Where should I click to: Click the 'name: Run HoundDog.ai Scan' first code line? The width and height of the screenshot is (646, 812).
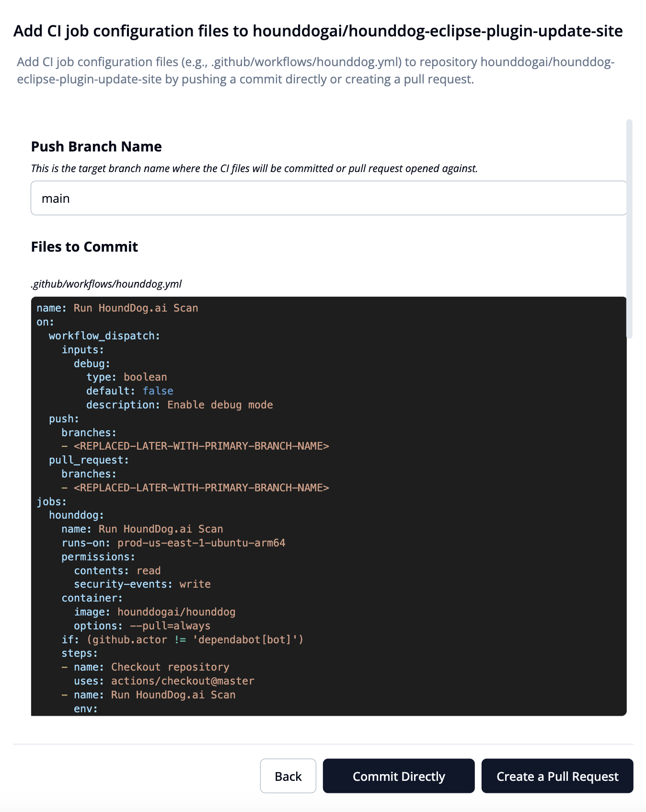tap(117, 308)
